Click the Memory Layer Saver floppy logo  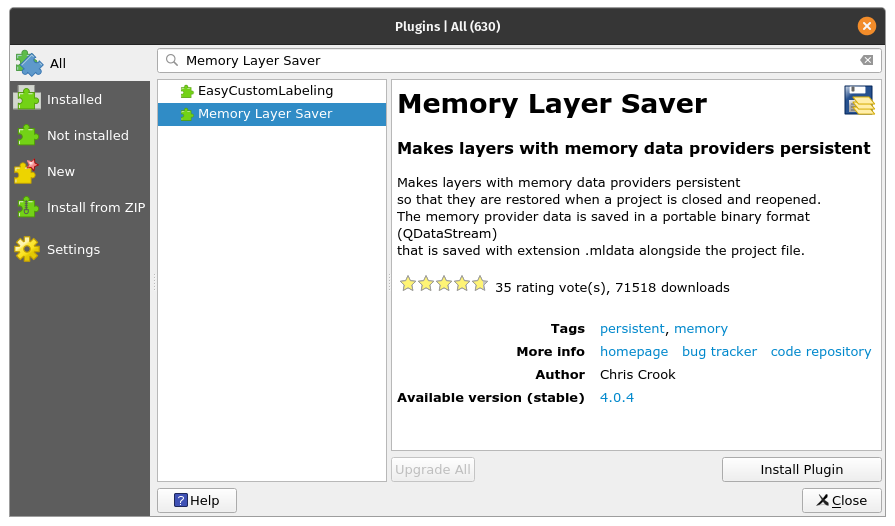[860, 100]
